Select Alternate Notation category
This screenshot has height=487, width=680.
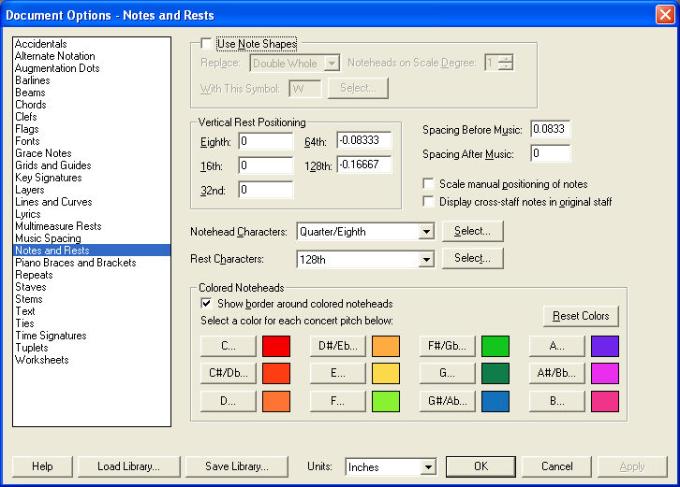[x=55, y=56]
